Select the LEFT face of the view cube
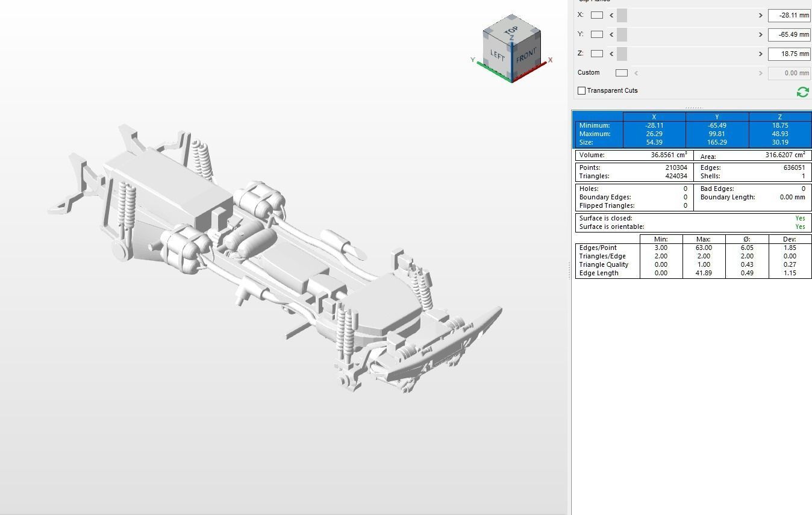The height and width of the screenshot is (515, 812). [497, 55]
